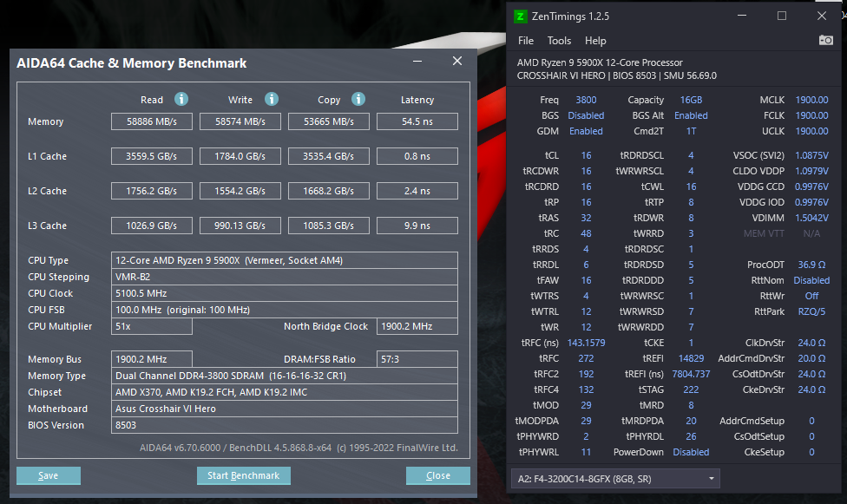This screenshot has height=504, width=847.
Task: Click the Chipset field AMD X370
Action: click(x=285, y=392)
